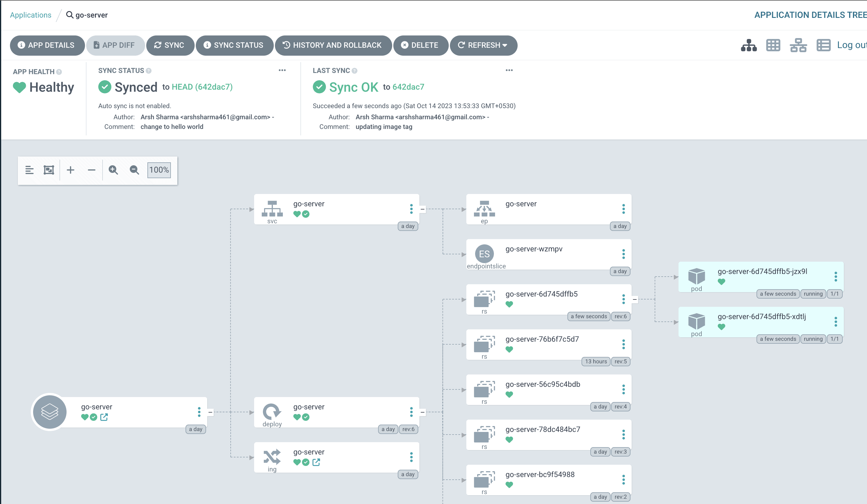Image resolution: width=867 pixels, height=504 pixels.
Task: Click SYNC button to trigger sync
Action: coord(170,45)
